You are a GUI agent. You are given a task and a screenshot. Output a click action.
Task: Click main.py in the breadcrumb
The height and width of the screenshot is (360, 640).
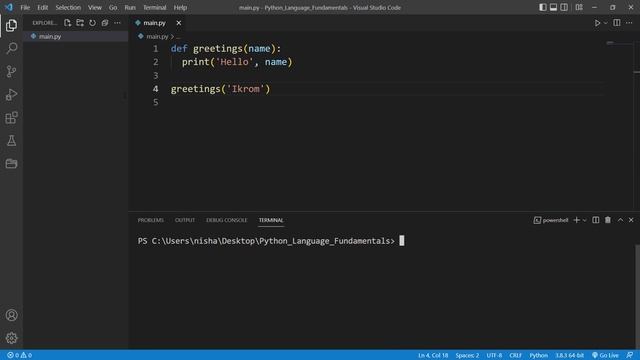click(157, 36)
